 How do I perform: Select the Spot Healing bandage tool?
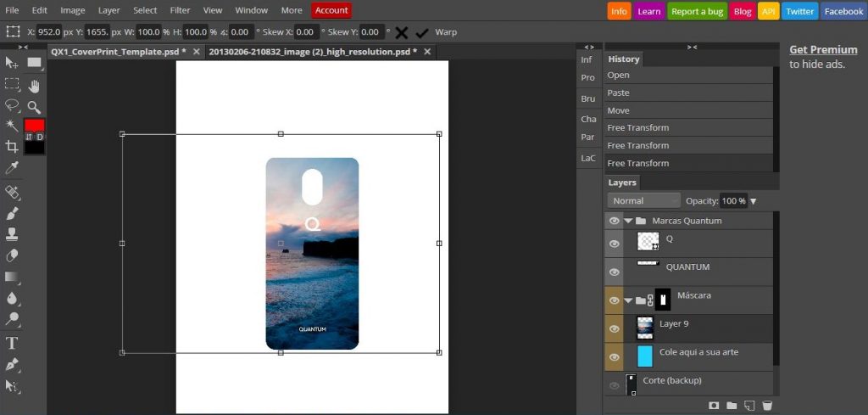point(12,193)
